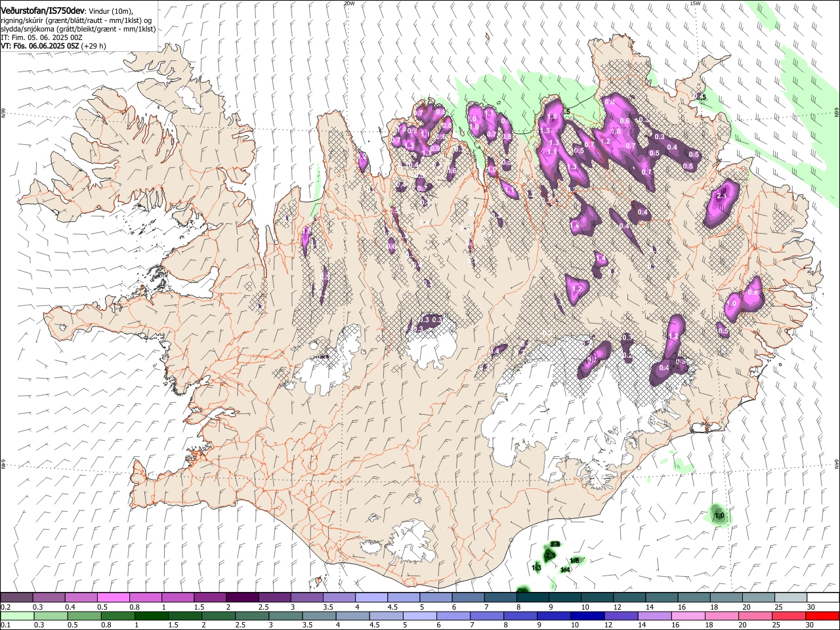840x630 pixels.
Task: Select the white 30 swatch in snow legend
Action: 823,598
